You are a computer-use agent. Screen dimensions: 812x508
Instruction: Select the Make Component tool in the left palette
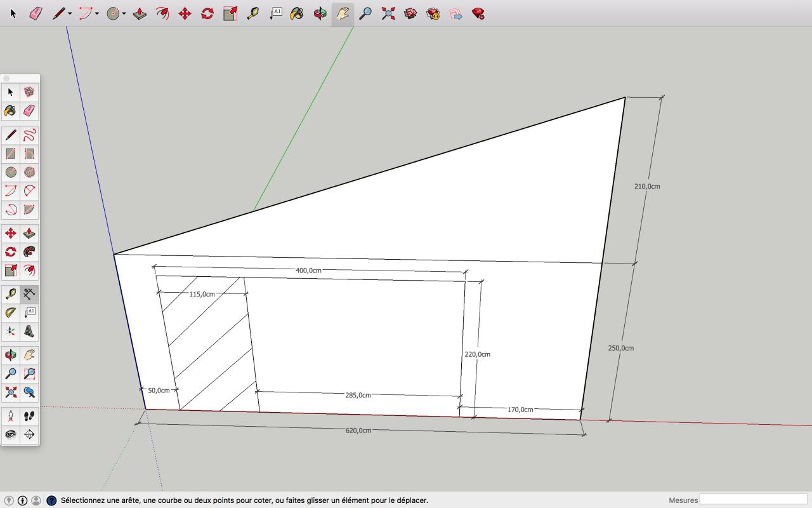(x=29, y=92)
